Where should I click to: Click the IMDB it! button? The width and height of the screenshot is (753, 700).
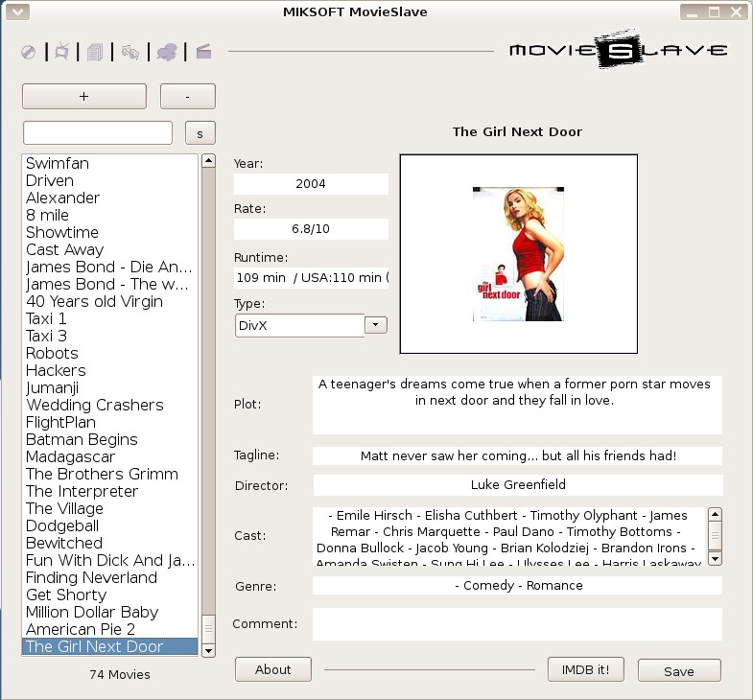(x=586, y=669)
